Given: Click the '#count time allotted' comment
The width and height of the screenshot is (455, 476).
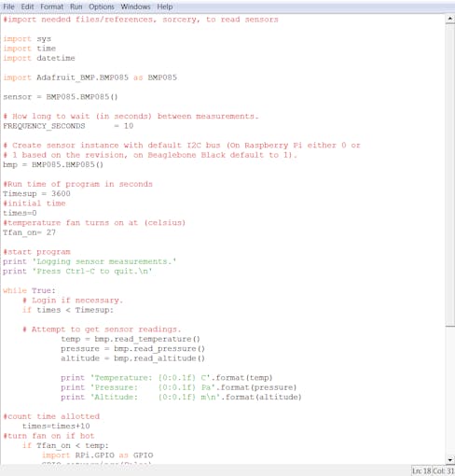Looking at the screenshot, I should click(x=51, y=416).
